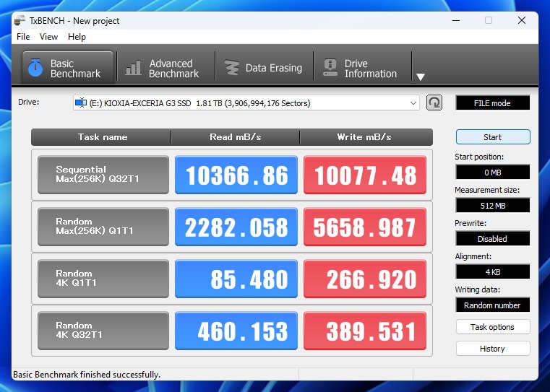Open the Help menu
The image size is (550, 392).
pyautogui.click(x=77, y=37)
